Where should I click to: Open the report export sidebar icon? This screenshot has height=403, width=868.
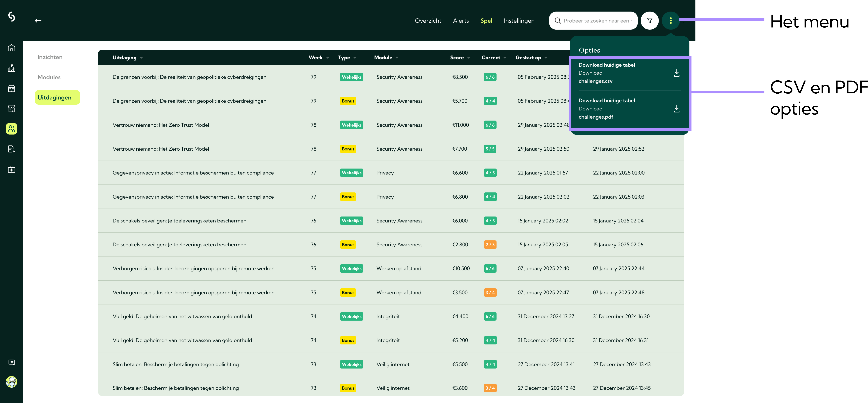pos(11,149)
